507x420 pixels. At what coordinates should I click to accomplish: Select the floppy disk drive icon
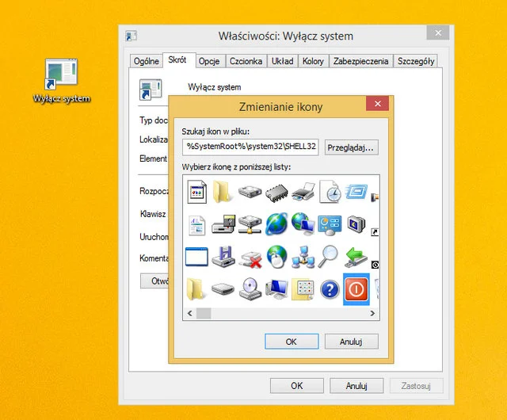(223, 257)
